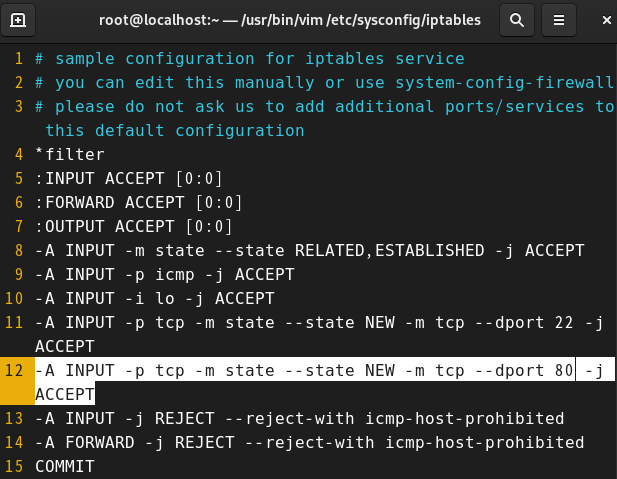Open the hamburger menu
This screenshot has height=479, width=617.
pyautogui.click(x=559, y=20)
